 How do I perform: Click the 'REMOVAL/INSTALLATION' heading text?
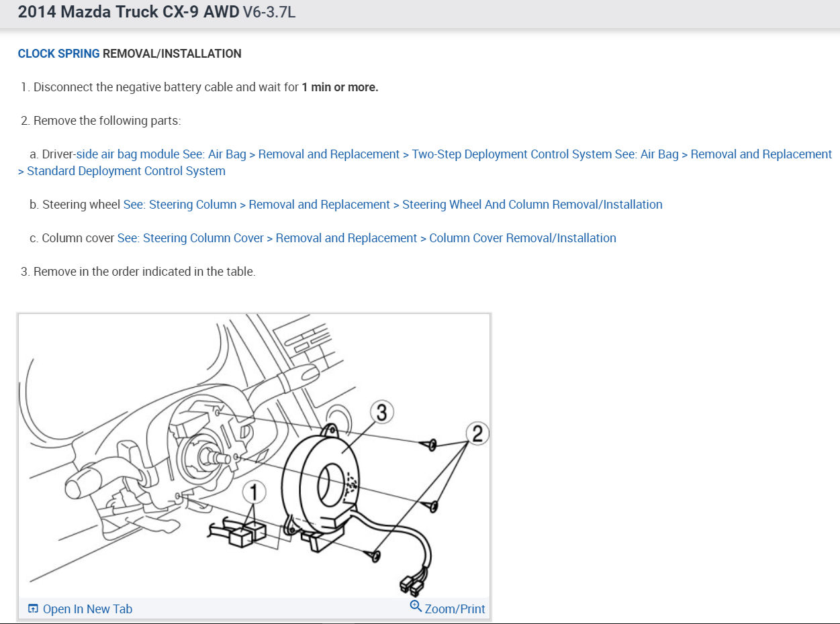172,54
